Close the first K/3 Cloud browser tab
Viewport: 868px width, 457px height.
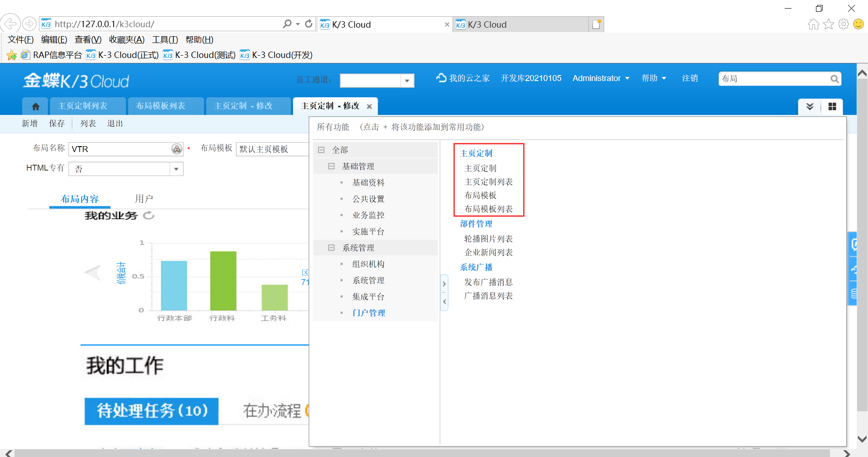click(447, 24)
